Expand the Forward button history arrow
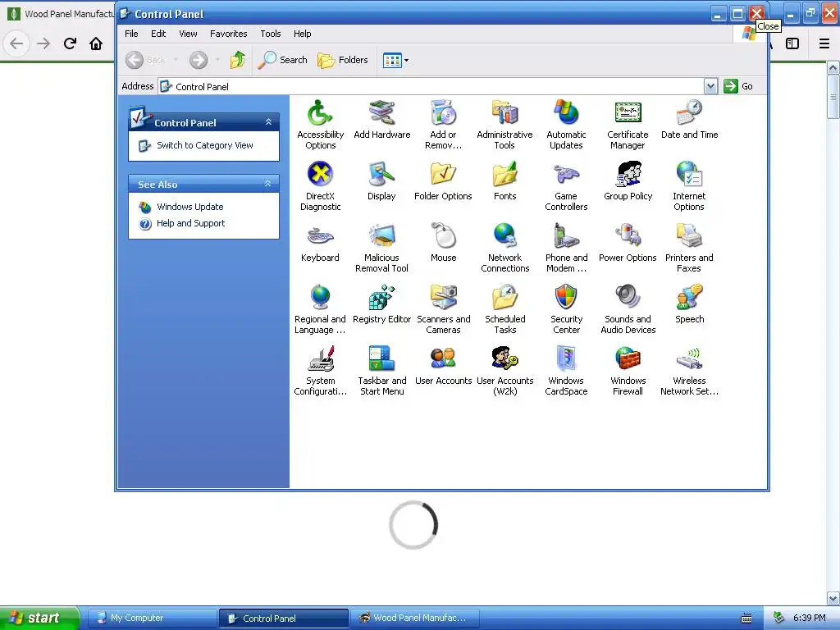 coord(217,60)
